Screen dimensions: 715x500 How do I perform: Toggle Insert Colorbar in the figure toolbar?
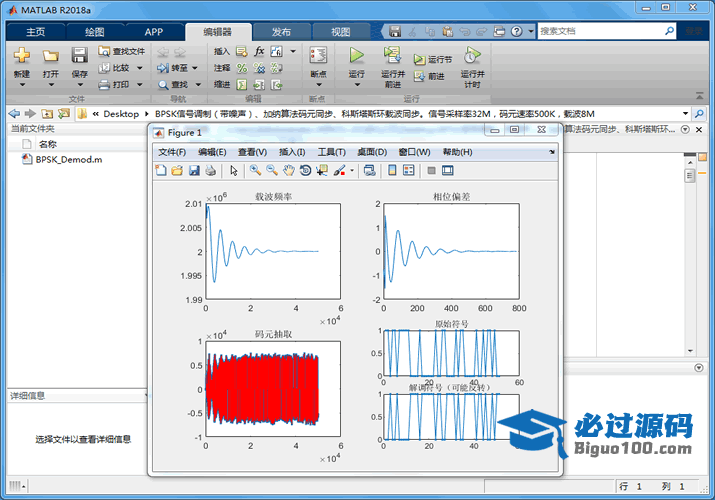pos(392,170)
